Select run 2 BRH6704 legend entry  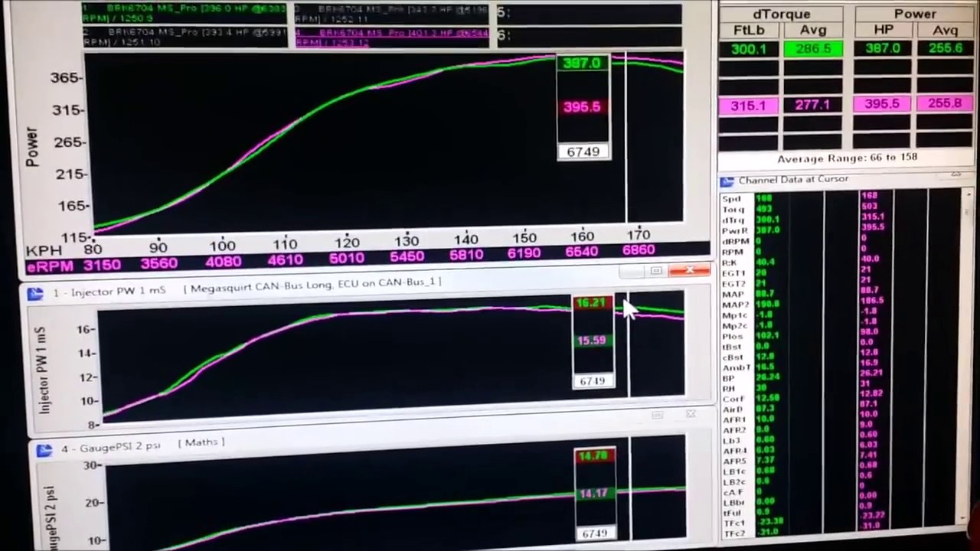tap(185, 36)
